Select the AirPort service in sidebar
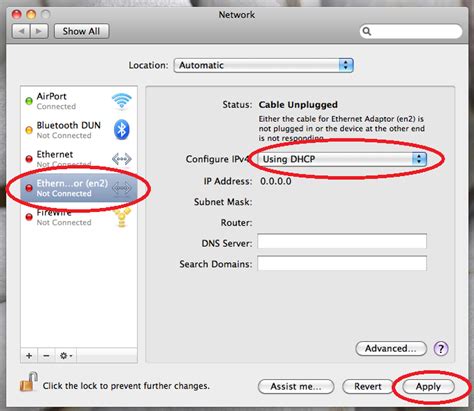The height and width of the screenshot is (411, 474). tap(79, 101)
